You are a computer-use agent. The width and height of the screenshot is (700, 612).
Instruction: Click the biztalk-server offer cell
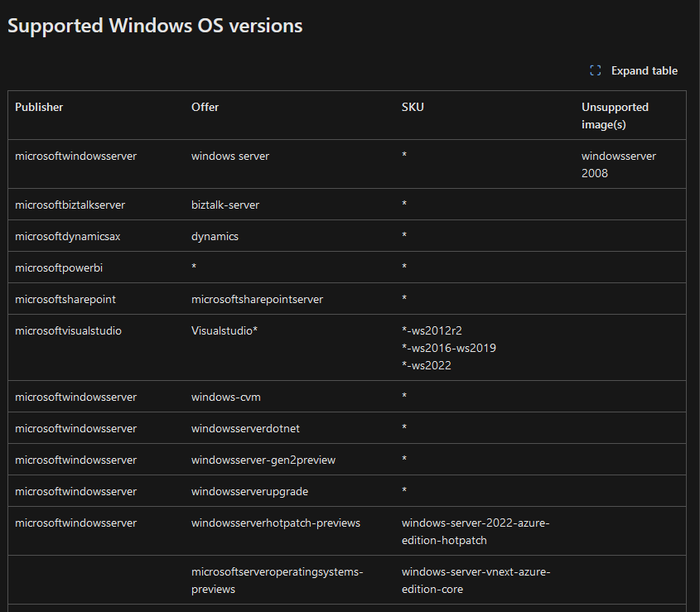pos(225,204)
